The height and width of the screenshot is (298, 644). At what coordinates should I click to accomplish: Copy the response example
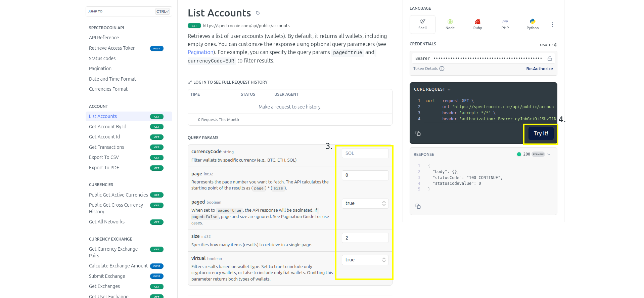pos(418,206)
